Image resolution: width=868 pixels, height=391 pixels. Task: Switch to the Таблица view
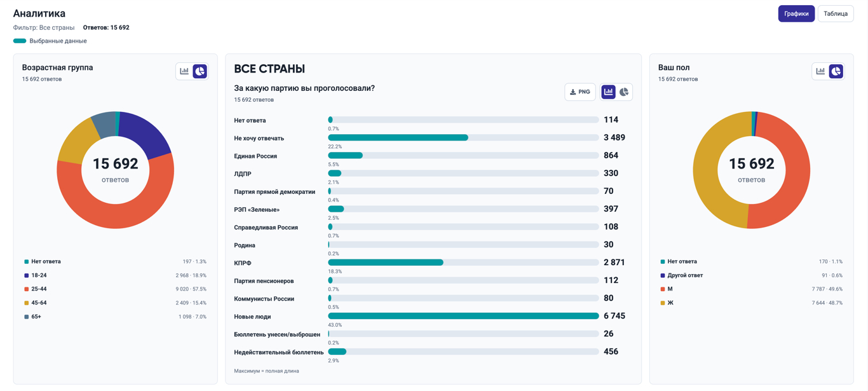pos(836,13)
